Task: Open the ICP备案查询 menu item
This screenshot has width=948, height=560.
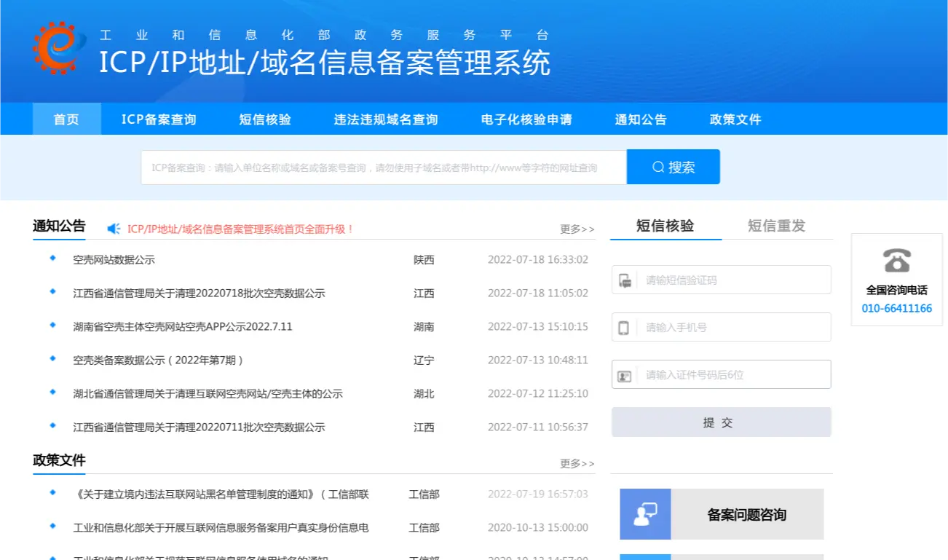Action: [x=159, y=119]
